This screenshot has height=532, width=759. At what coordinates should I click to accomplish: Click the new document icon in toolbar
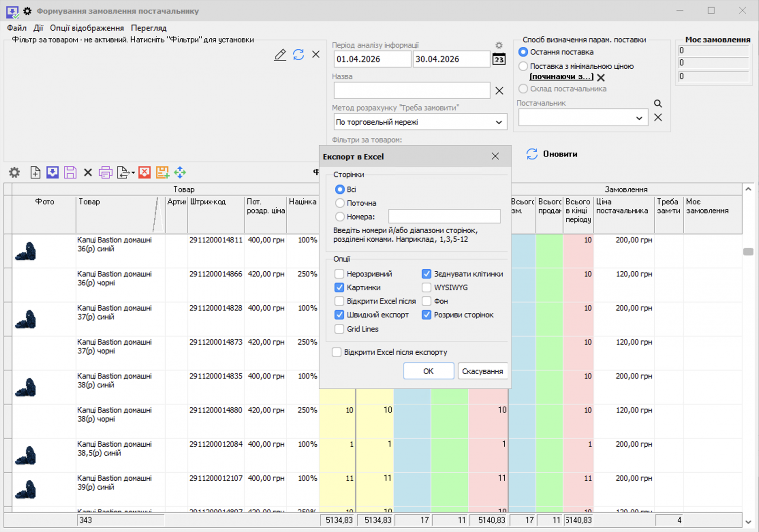pos(35,173)
